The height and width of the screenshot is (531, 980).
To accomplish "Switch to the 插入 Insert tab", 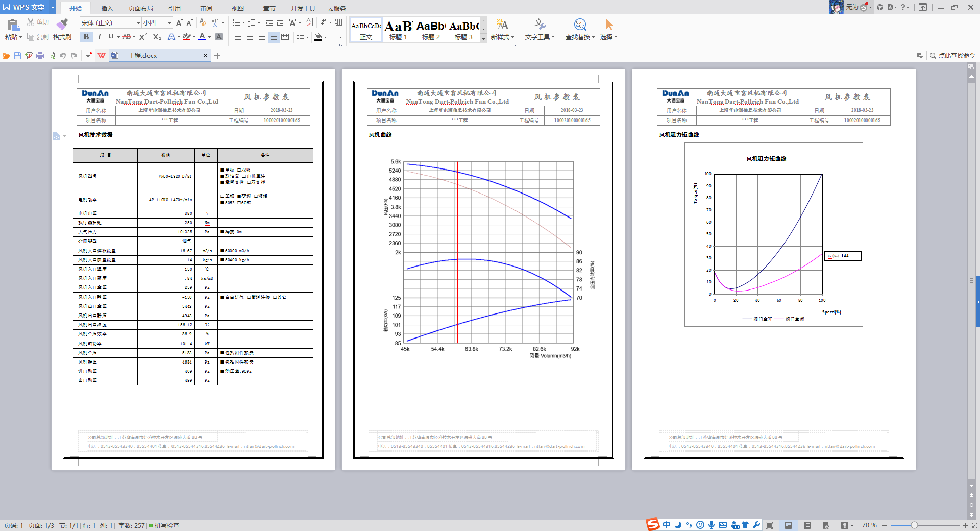I will [107, 8].
